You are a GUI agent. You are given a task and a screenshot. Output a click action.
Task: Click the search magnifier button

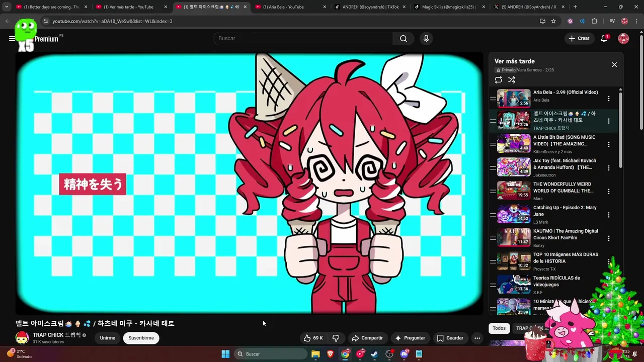tap(404, 38)
